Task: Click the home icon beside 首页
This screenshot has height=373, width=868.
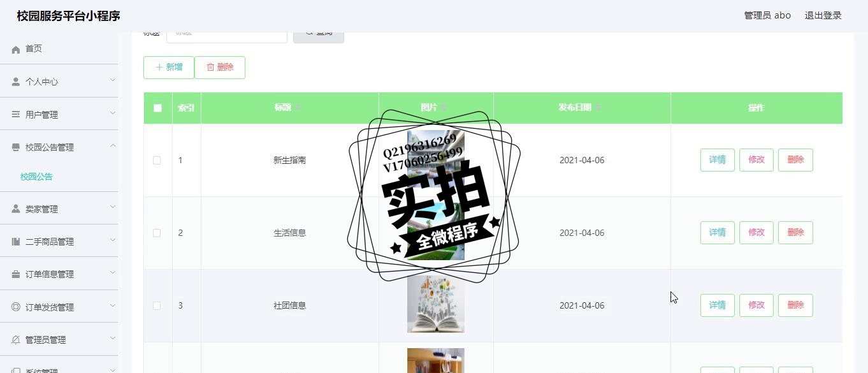Action: coord(16,49)
